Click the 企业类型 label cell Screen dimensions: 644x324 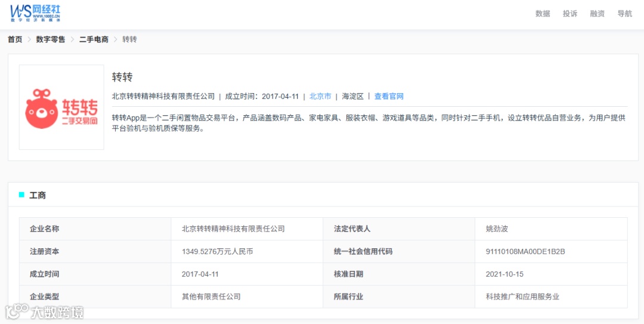point(95,297)
